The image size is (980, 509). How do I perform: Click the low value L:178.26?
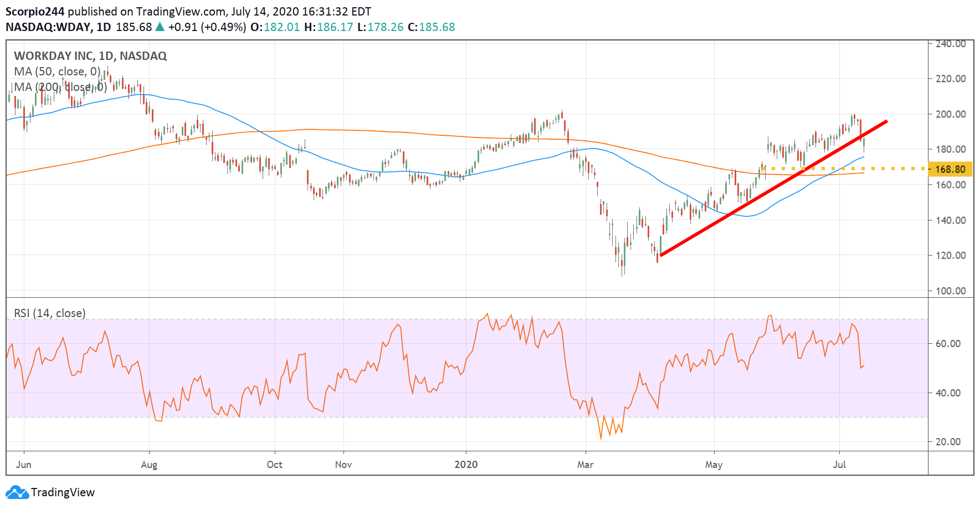380,27
